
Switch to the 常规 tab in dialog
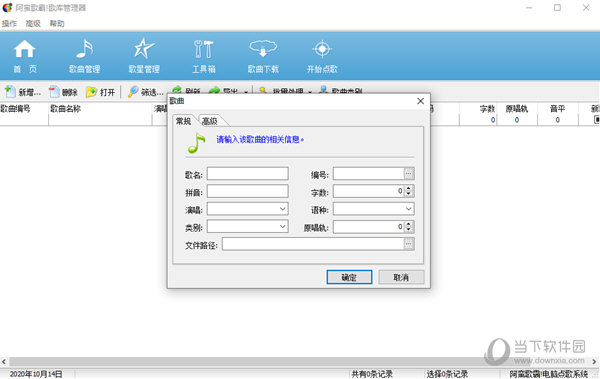tap(184, 121)
